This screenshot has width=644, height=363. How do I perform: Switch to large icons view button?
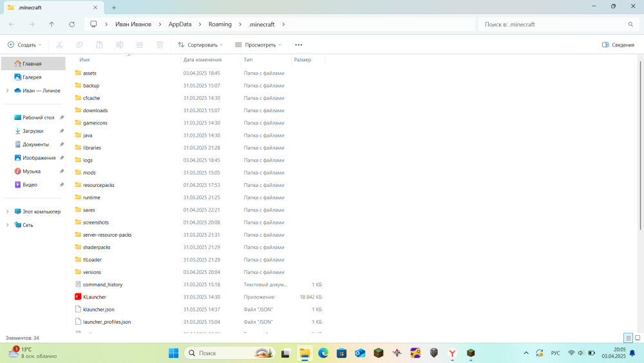[638, 338]
